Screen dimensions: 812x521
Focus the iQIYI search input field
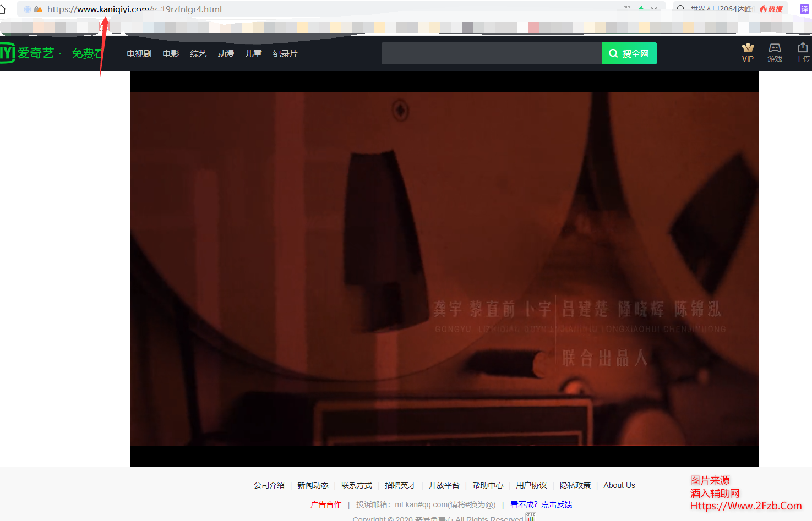click(492, 53)
